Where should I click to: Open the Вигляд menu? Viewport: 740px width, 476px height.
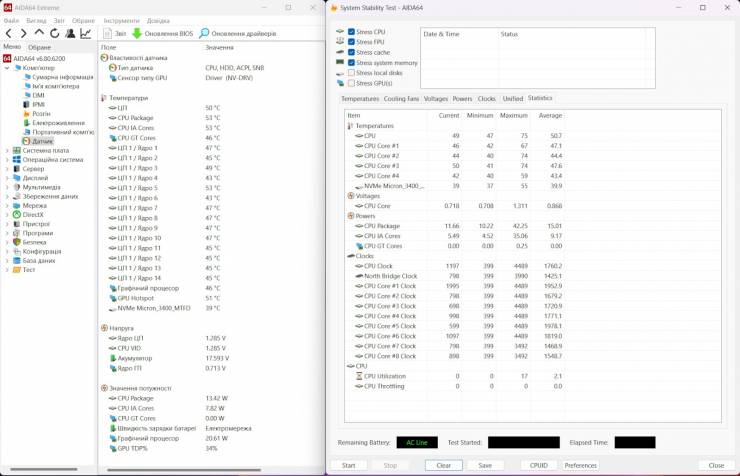36,21
